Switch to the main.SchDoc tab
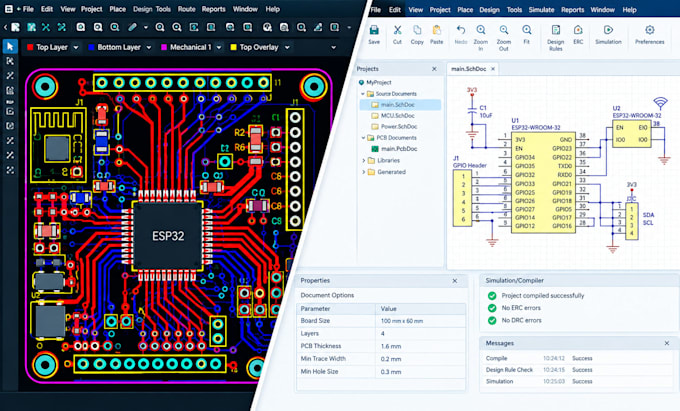This screenshot has height=411, width=680. [x=468, y=69]
